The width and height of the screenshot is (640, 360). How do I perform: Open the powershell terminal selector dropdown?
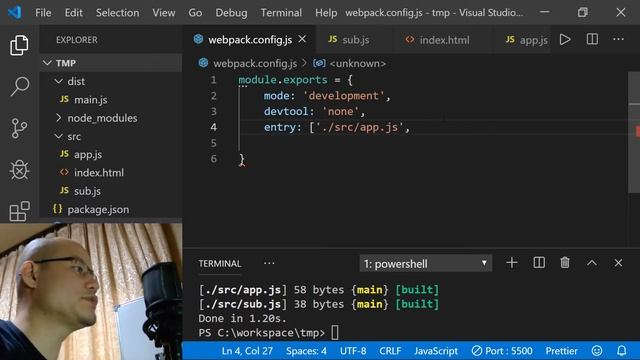tap(426, 264)
